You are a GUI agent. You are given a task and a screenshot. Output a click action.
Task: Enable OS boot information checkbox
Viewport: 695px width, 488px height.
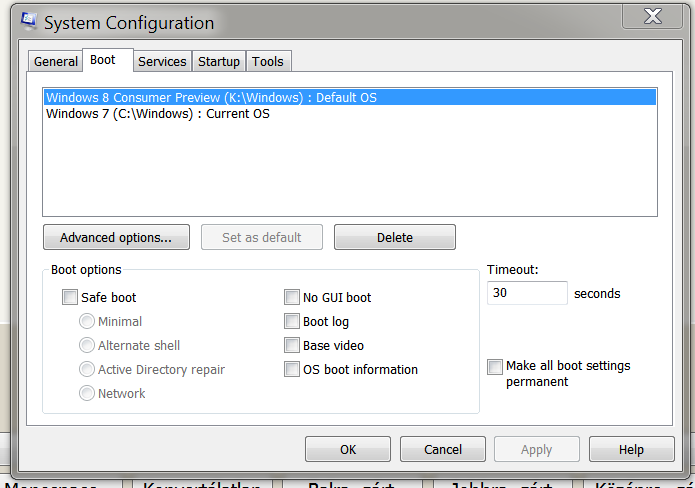[x=292, y=369]
